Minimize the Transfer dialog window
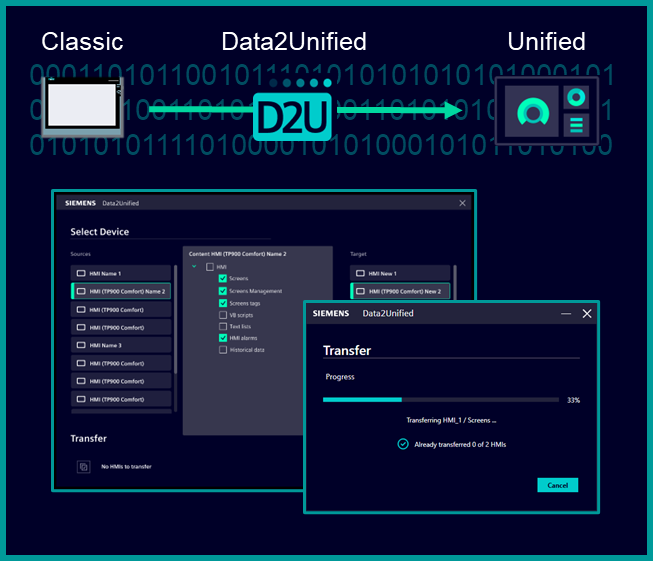Screen dimensions: 653x561 pos(566,313)
